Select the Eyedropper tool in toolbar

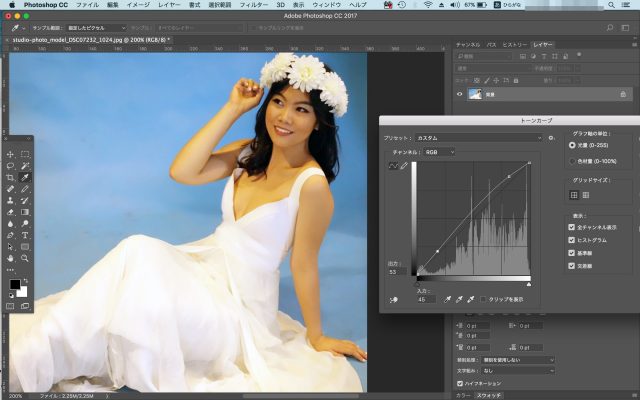[25, 177]
